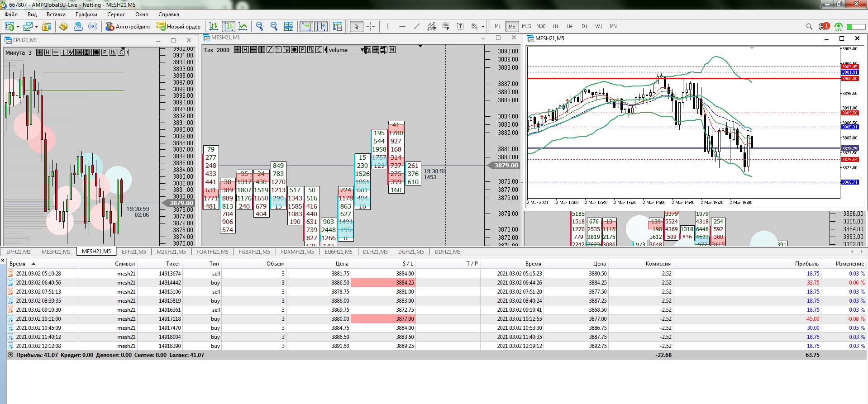868x404 pixels.
Task: Open the Сервис menu
Action: (x=116, y=14)
